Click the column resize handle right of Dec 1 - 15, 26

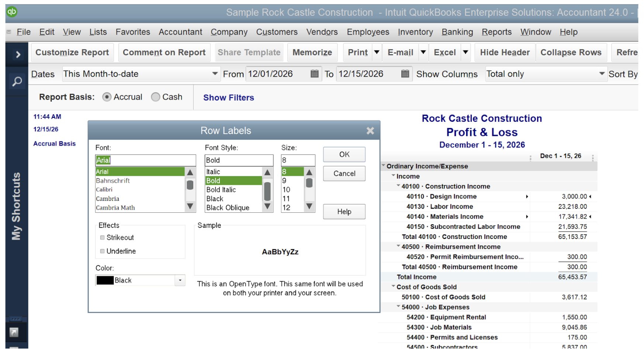click(593, 158)
